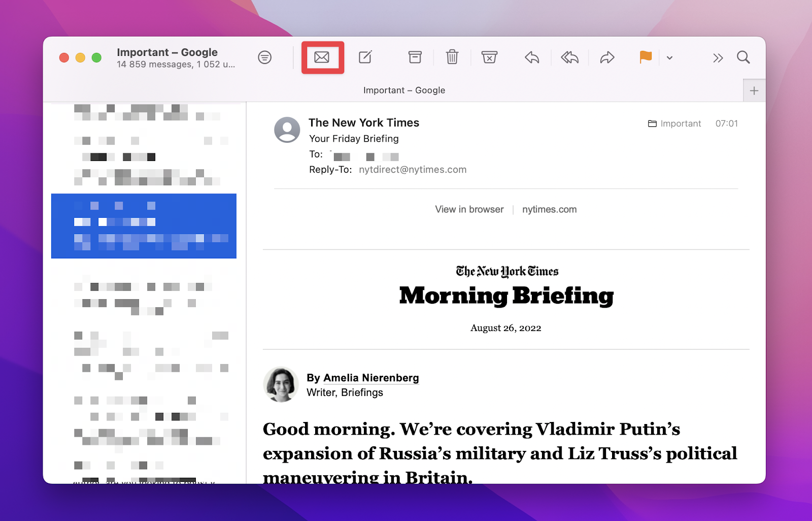Click the nytdirect@nytimes.com reply-to address
Screen dimensions: 812x521
point(413,170)
